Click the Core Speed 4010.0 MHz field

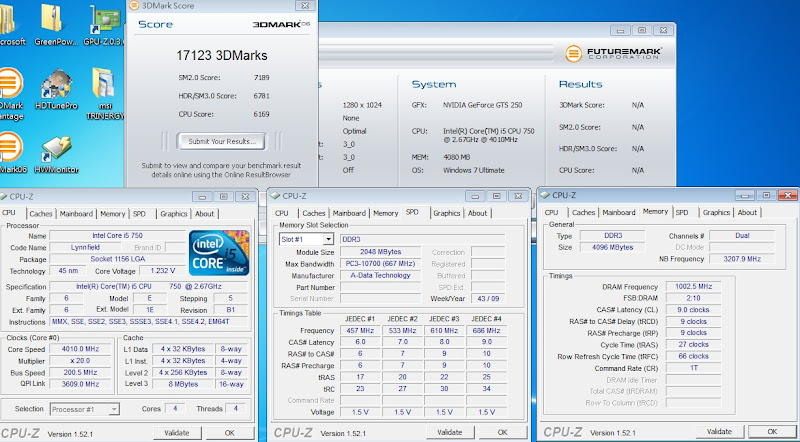click(x=80, y=349)
